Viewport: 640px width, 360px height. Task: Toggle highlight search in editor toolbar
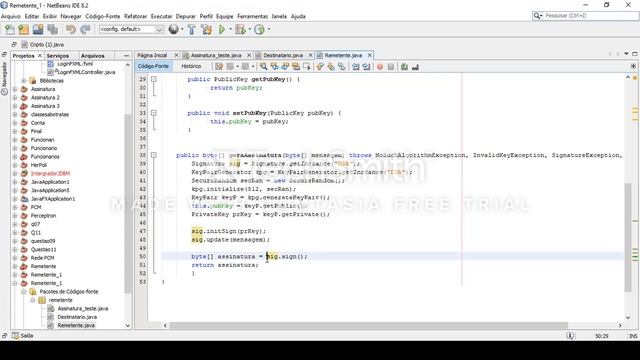[x=296, y=67]
